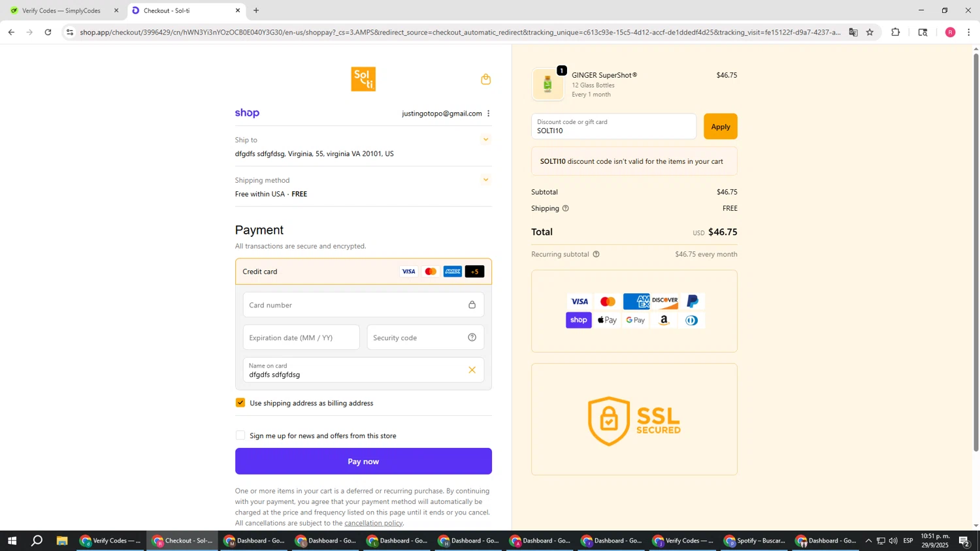This screenshot has height=551, width=980.
Task: Click the SSL Secured badge image
Action: (x=634, y=421)
